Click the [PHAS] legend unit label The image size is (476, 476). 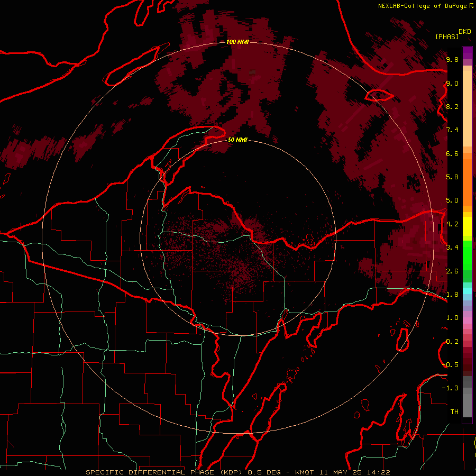447,36
